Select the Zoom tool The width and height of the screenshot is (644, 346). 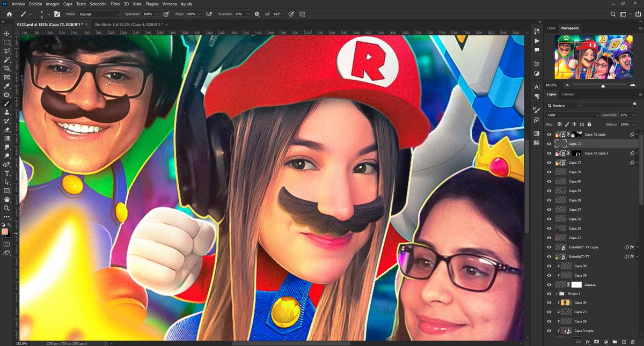pos(7,208)
